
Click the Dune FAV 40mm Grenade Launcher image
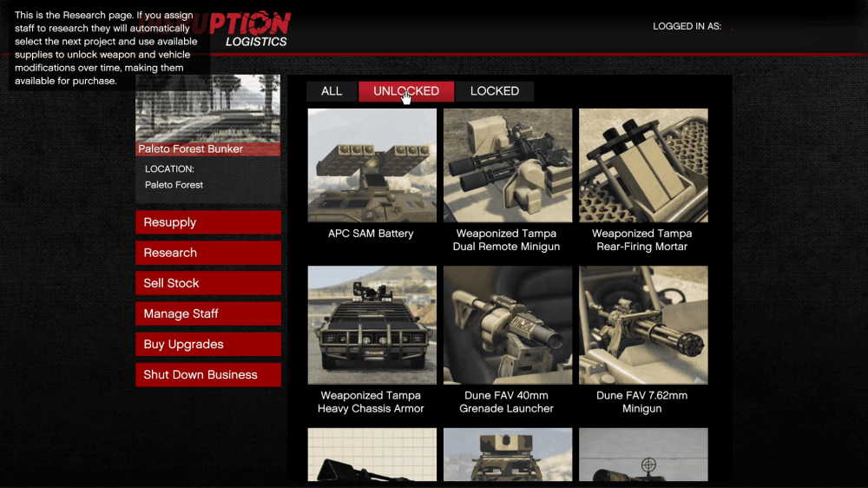coord(508,325)
